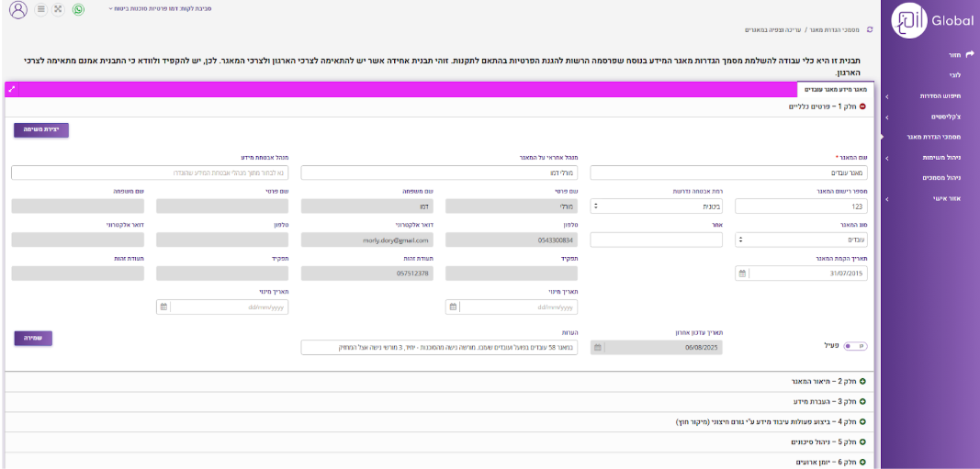Click the WhatsApp icon in header
This screenshot has height=469, width=980.
(x=78, y=9)
